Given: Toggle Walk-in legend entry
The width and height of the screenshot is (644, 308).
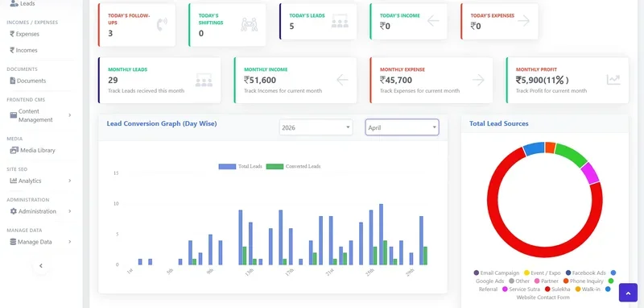Looking at the screenshot, I should 588,289.
